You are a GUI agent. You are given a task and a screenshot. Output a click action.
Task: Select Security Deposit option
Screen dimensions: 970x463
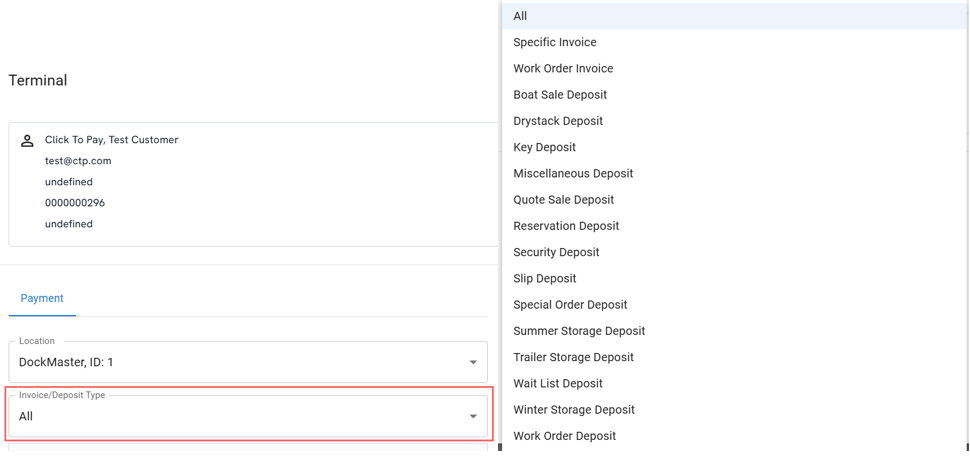pyautogui.click(x=736, y=252)
